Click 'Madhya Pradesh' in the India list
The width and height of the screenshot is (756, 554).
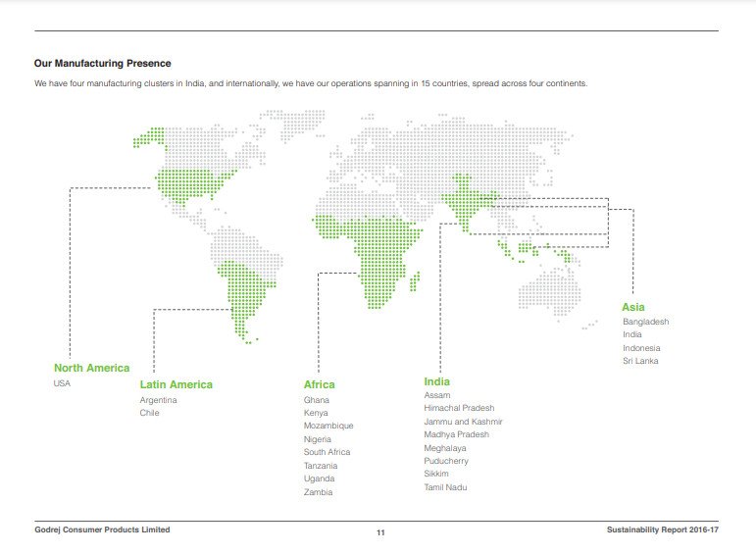457,434
